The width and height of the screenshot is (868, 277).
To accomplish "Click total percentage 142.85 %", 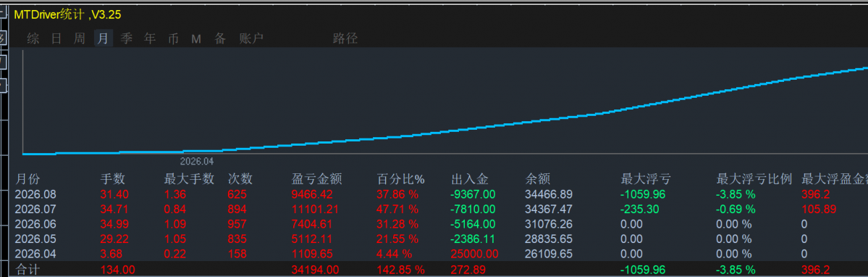I will click(x=401, y=270).
